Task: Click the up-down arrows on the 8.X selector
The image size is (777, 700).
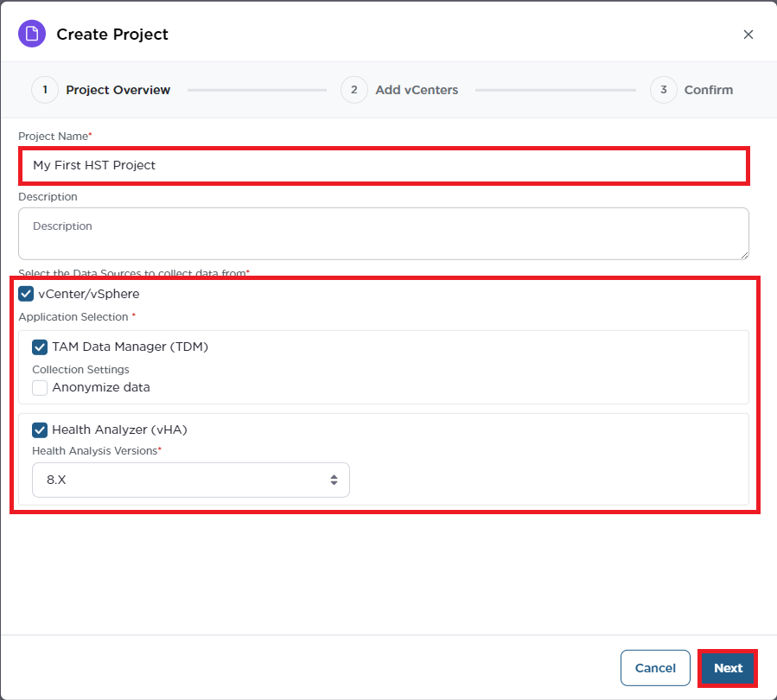Action: [334, 480]
